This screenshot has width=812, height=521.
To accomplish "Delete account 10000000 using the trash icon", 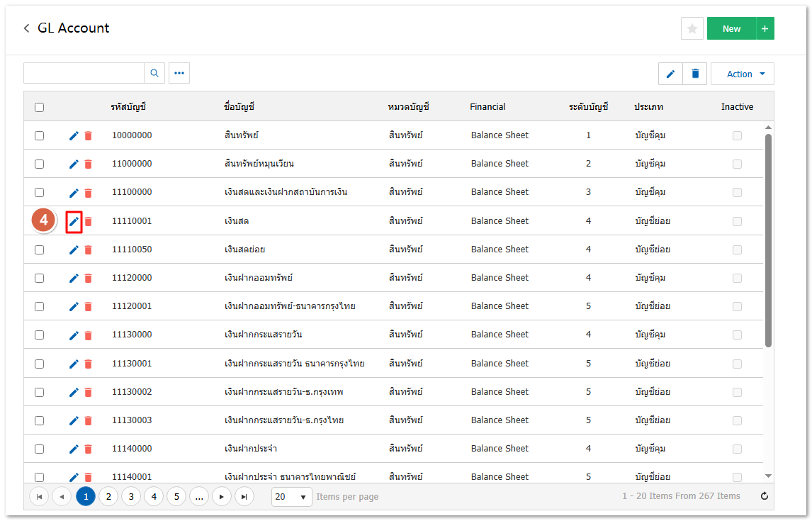I will [x=88, y=135].
